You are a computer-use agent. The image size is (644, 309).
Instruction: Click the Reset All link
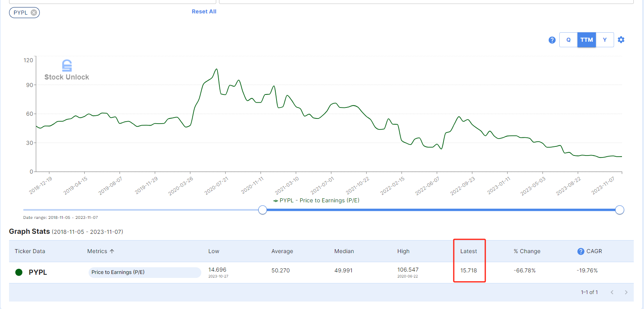[204, 11]
